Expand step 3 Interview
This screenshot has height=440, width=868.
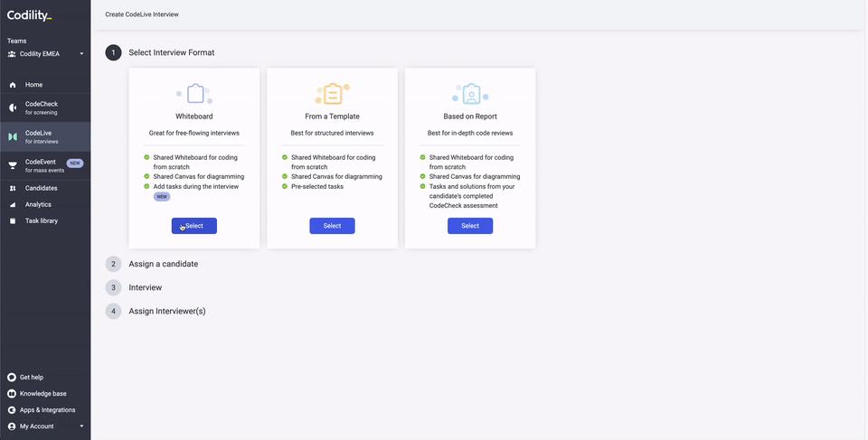146,288
